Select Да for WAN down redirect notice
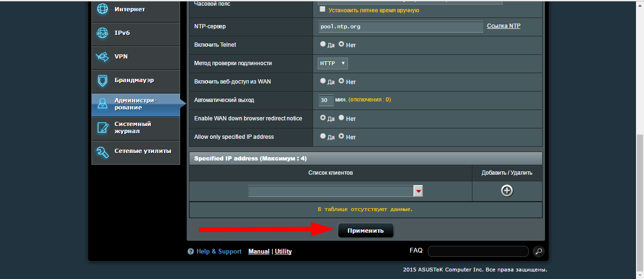Image resolution: width=644 pixels, height=279 pixels. 323,118
